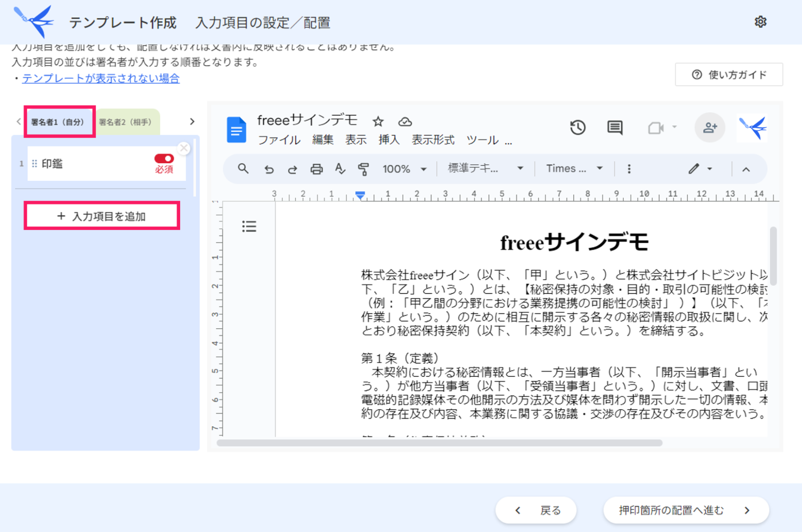Collapse the Docs menus with the up chevron
Screen dimensions: 802x532
(746, 169)
